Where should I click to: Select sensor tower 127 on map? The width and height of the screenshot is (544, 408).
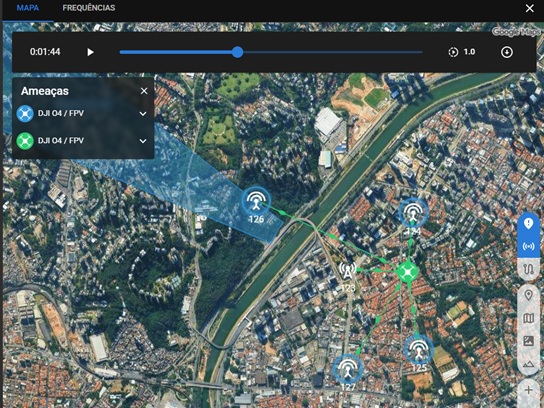point(348,369)
